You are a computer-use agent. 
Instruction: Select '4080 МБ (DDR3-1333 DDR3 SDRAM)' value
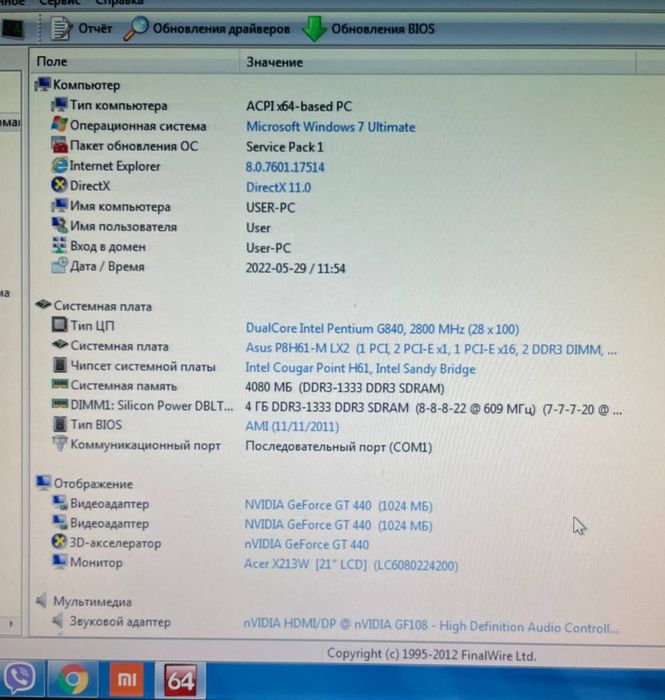tap(345, 388)
